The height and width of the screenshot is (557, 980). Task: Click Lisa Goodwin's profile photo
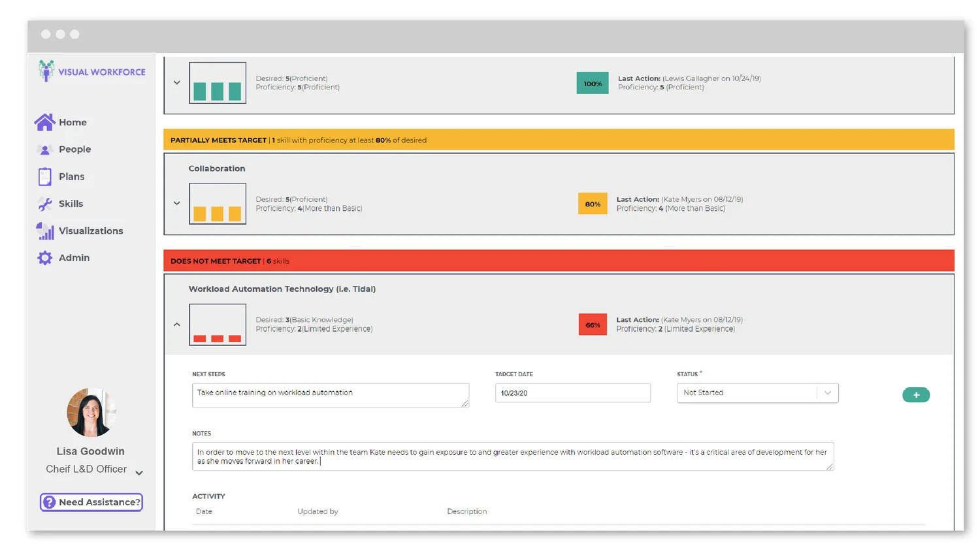[x=91, y=411]
